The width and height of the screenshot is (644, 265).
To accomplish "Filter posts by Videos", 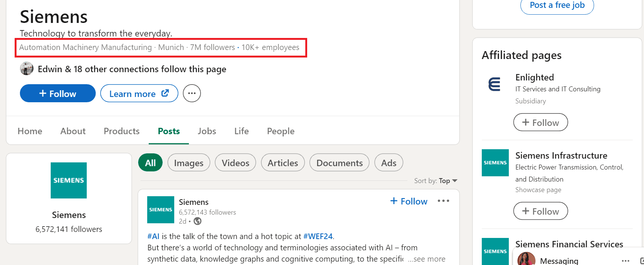I will [x=235, y=162].
